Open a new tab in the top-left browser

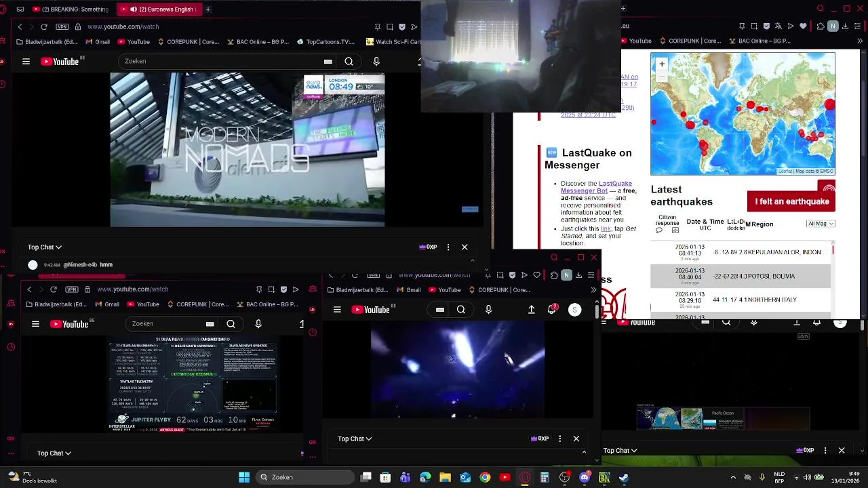[208, 9]
